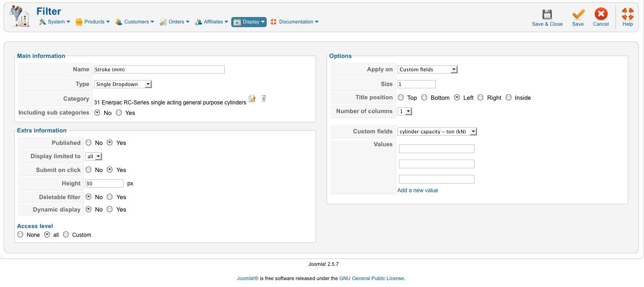Open the Customers menu

[x=134, y=22]
